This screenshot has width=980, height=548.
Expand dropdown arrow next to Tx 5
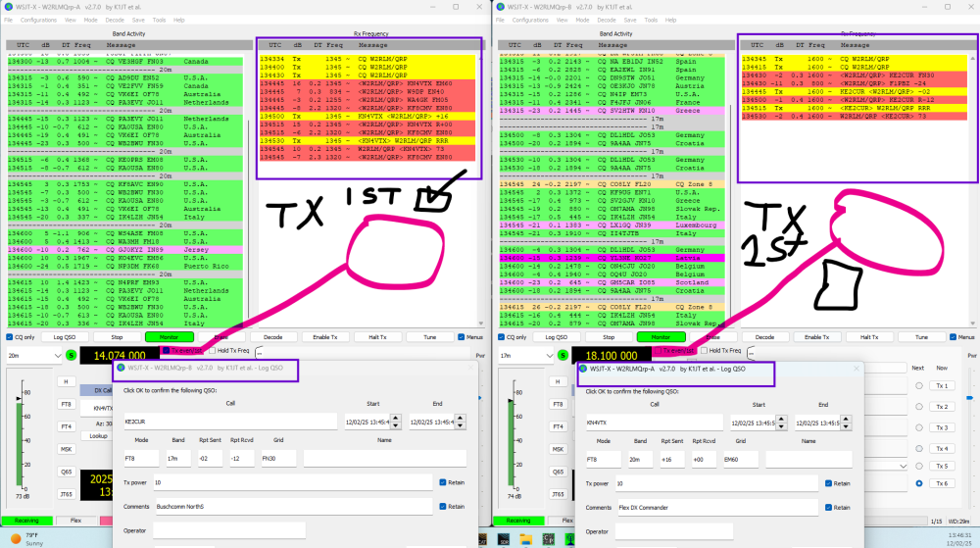[x=904, y=467]
